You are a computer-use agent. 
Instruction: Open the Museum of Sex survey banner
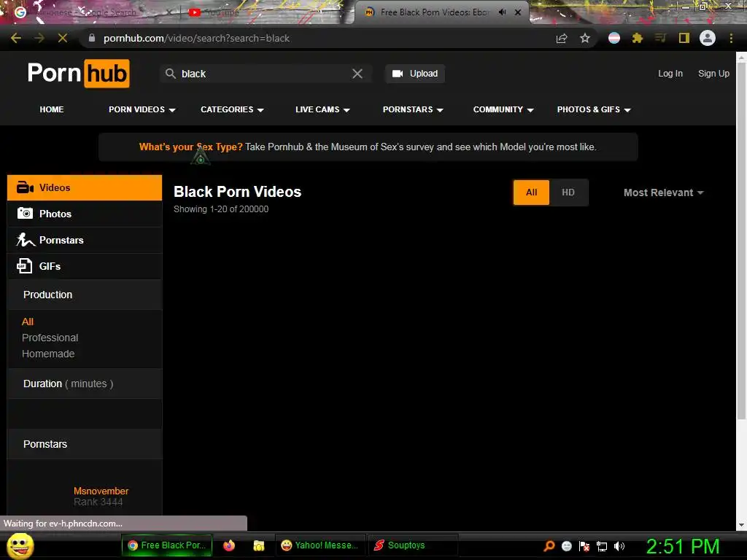(x=368, y=147)
